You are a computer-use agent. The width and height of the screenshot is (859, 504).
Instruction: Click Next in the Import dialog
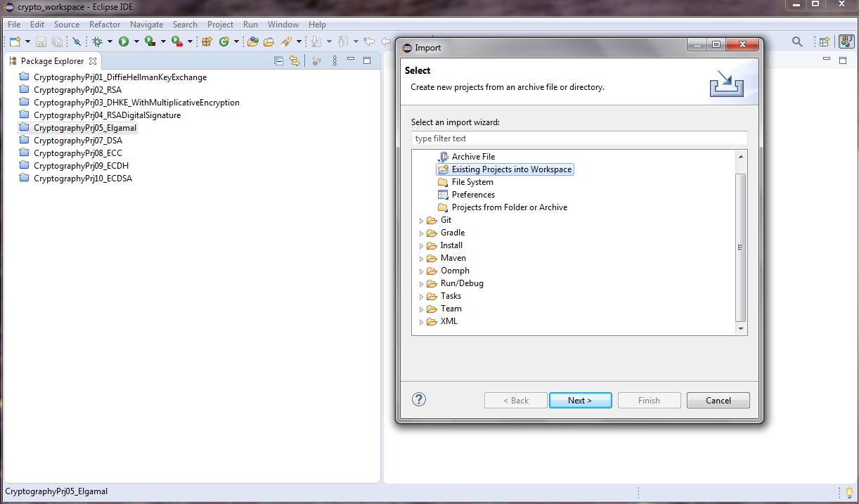[x=580, y=399]
